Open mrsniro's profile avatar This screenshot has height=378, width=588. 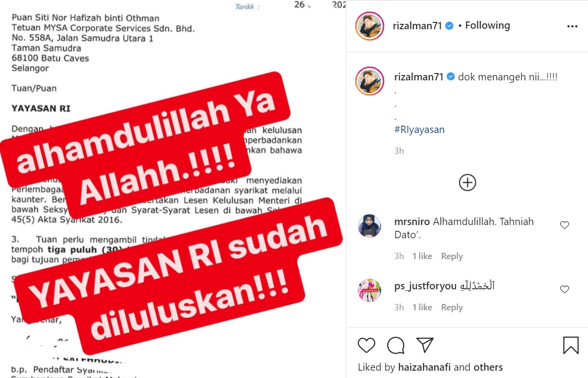tap(369, 226)
